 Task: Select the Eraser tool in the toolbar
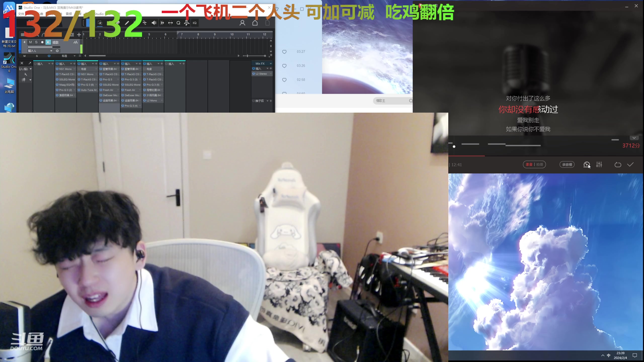117,23
